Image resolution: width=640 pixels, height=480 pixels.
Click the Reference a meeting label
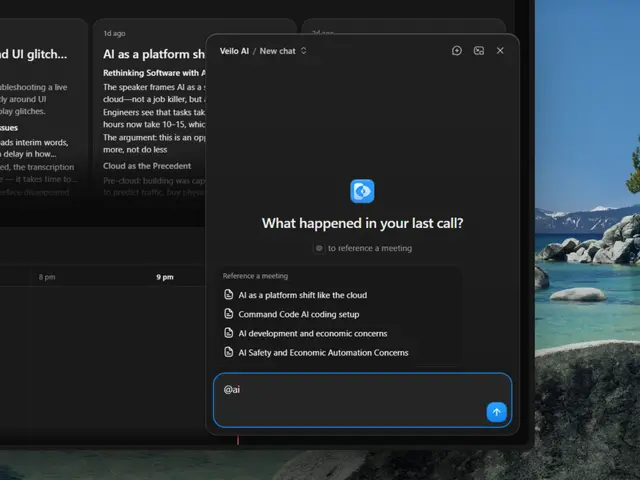[255, 276]
